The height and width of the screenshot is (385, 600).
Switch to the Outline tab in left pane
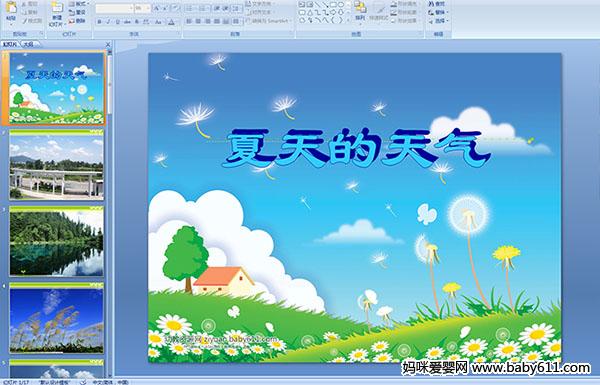tap(28, 44)
